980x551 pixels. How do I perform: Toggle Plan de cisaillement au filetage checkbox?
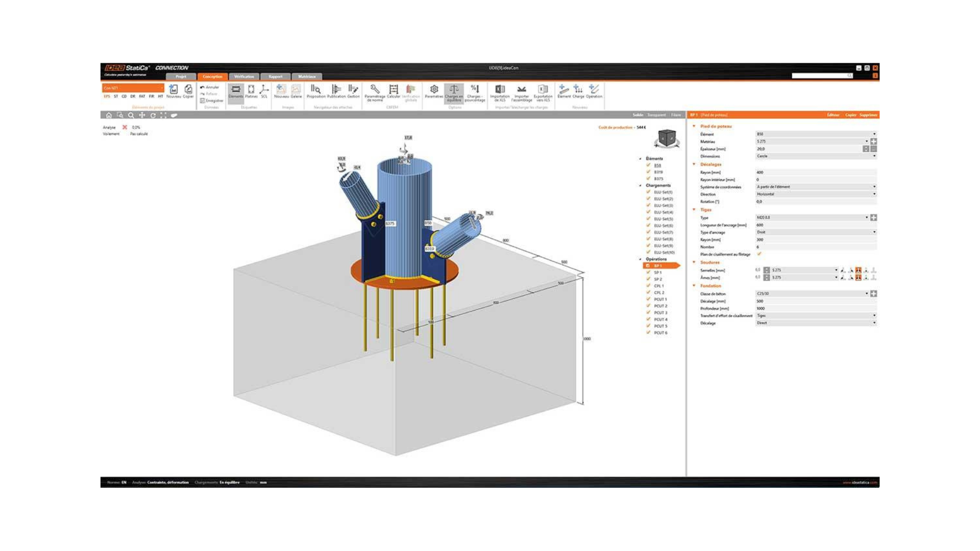click(759, 254)
